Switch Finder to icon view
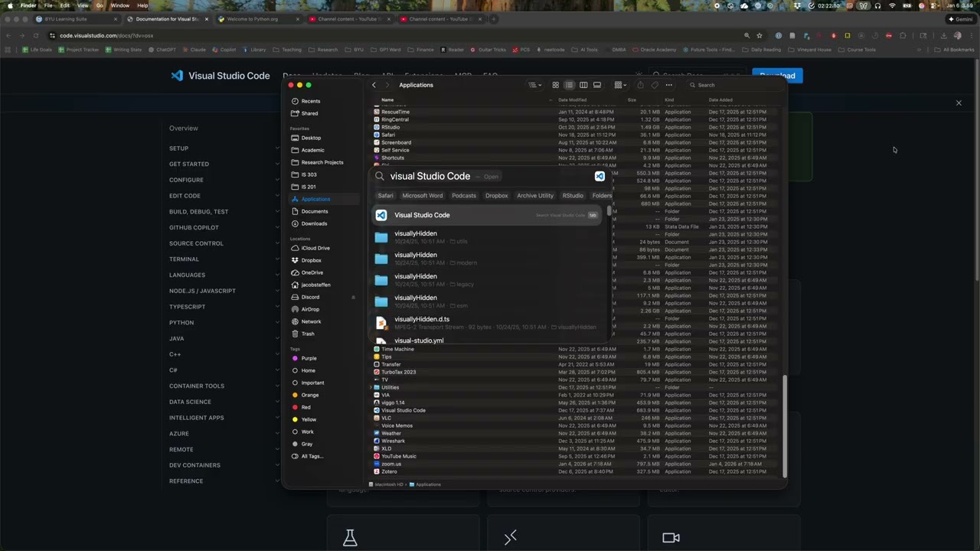 coord(555,85)
